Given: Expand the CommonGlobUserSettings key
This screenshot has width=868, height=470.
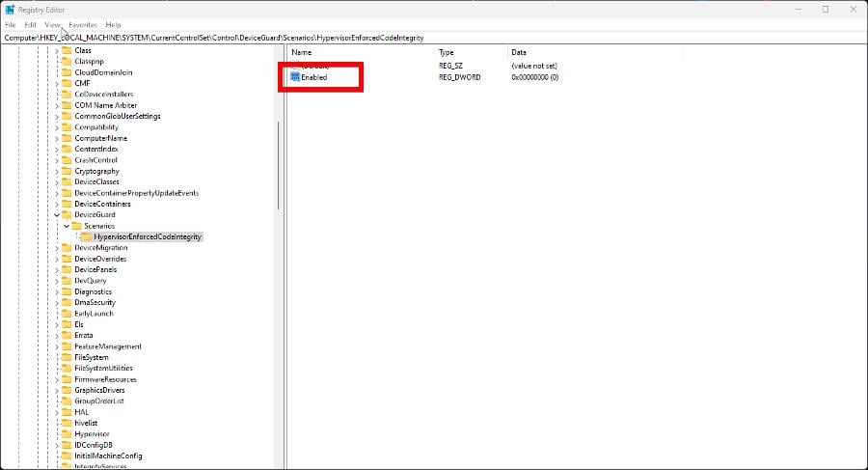Looking at the screenshot, I should pos(57,117).
